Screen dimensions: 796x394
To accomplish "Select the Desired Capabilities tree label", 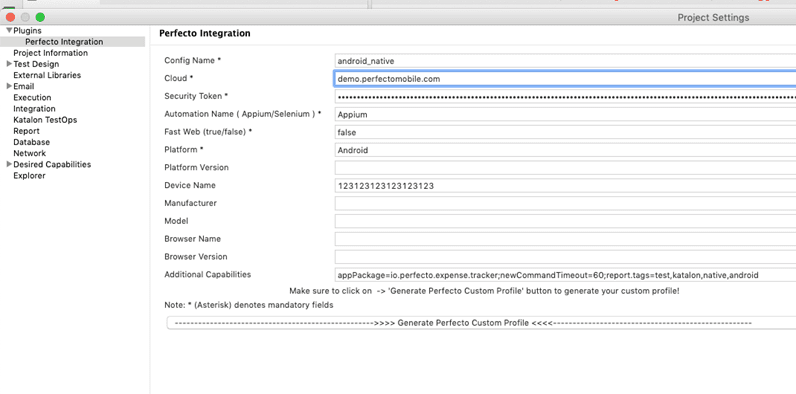I will 52,165.
